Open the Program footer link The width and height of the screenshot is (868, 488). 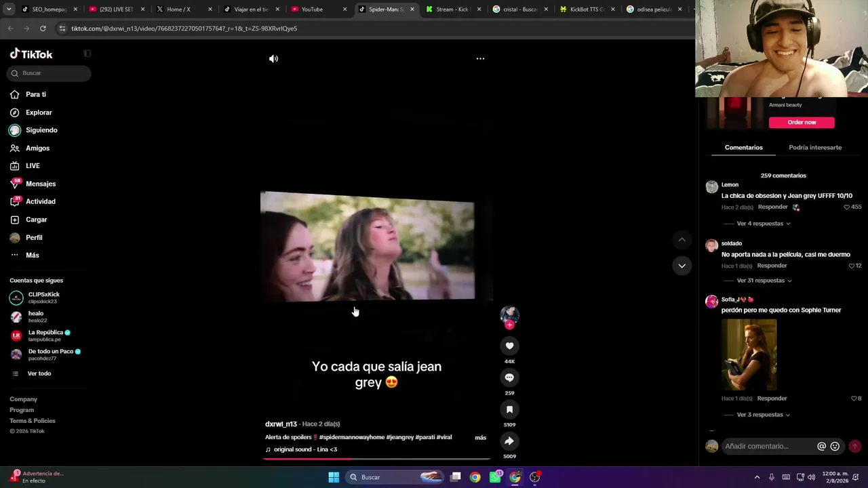coord(22,410)
